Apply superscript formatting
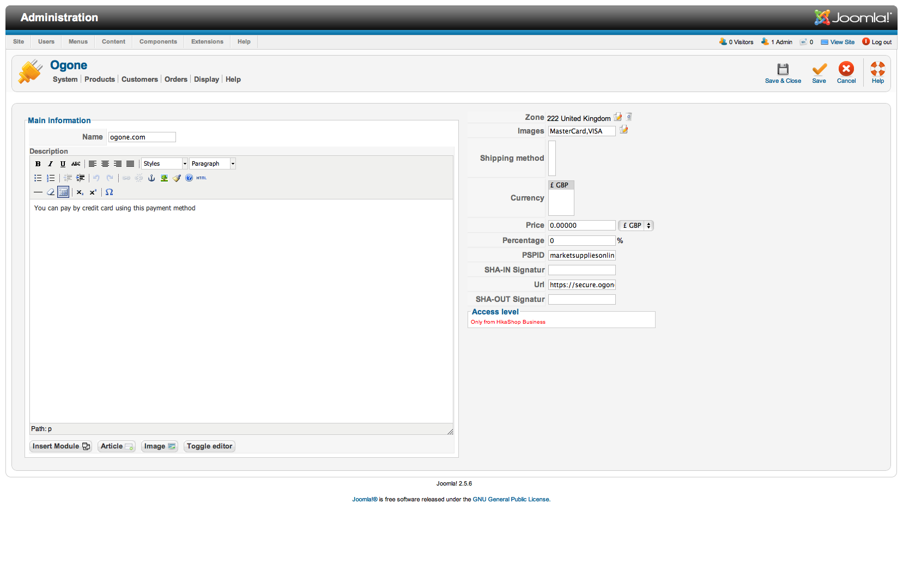The height and width of the screenshot is (588, 903). coord(93,192)
